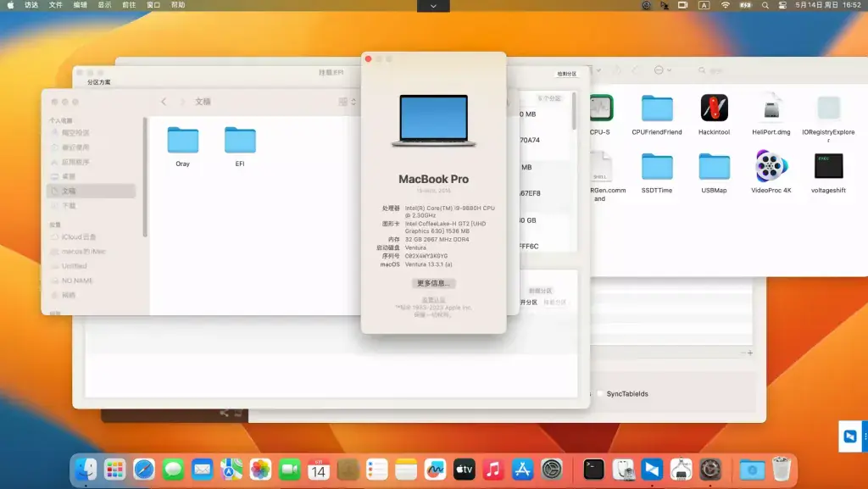868x489 pixels.
Task: Open App Store from the Dock
Action: click(522, 470)
